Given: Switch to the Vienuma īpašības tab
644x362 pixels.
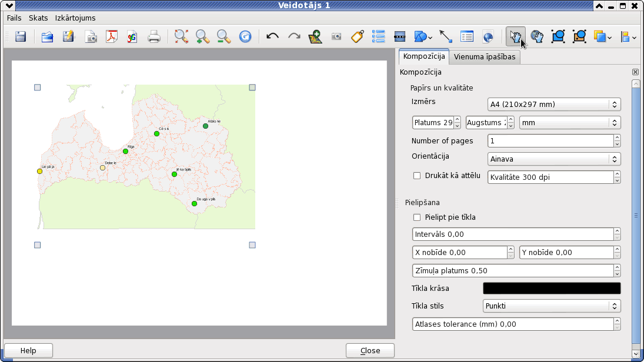Looking at the screenshot, I should coord(485,57).
